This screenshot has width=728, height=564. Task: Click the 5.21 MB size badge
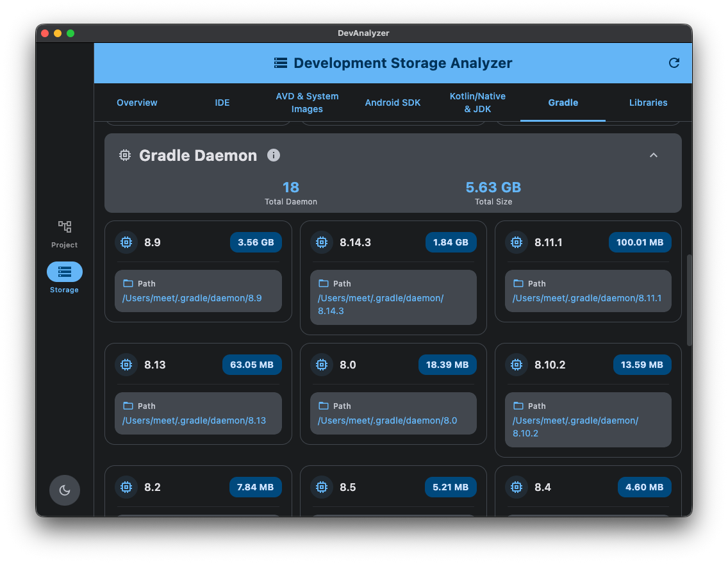point(451,487)
